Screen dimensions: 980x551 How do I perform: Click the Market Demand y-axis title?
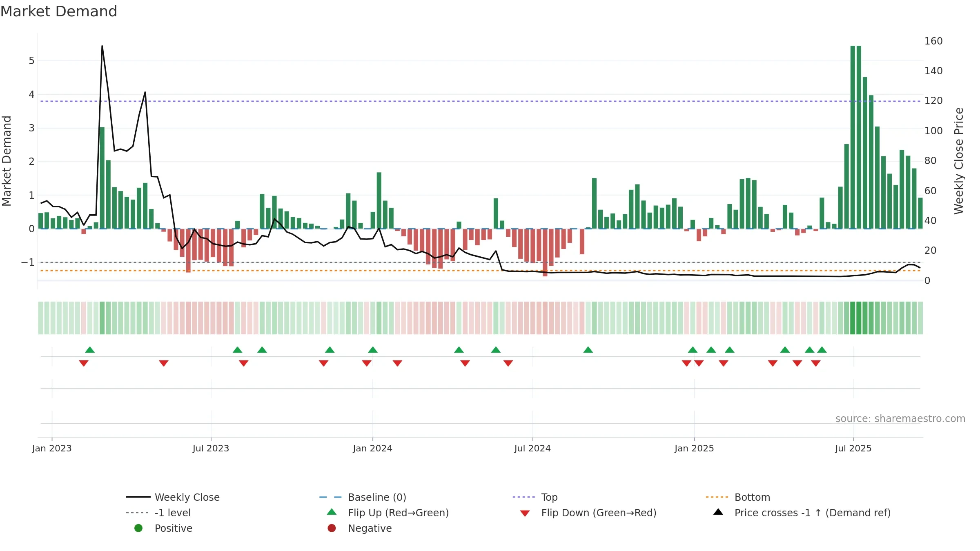pyautogui.click(x=7, y=161)
